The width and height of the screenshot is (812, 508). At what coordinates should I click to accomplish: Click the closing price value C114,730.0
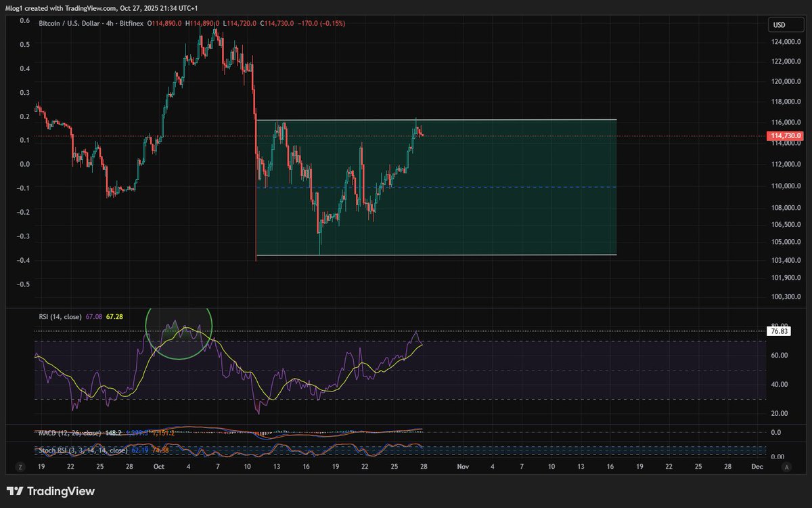coord(275,23)
